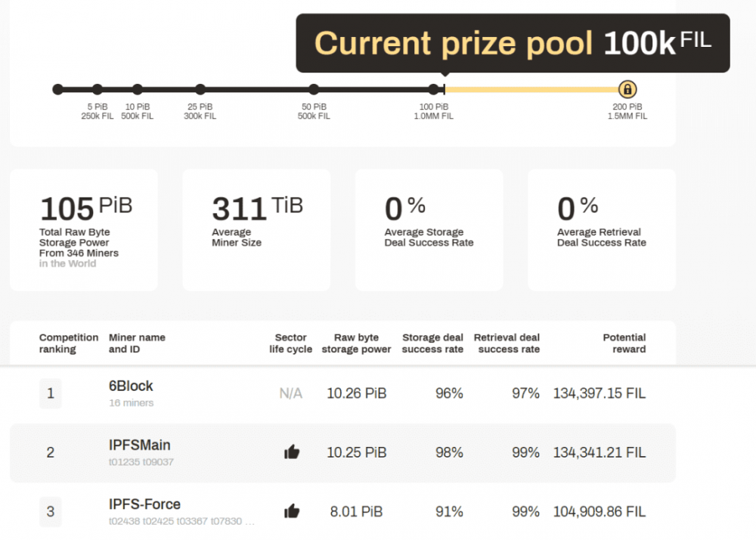
Task: Click the 105 PiB total storage card
Action: coord(84,230)
